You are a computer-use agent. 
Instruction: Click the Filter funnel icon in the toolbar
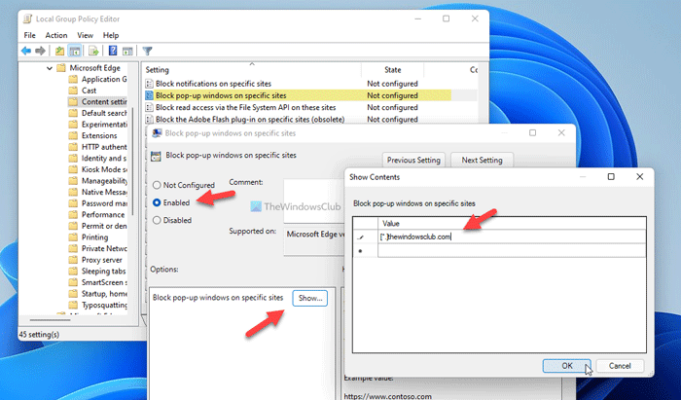147,51
